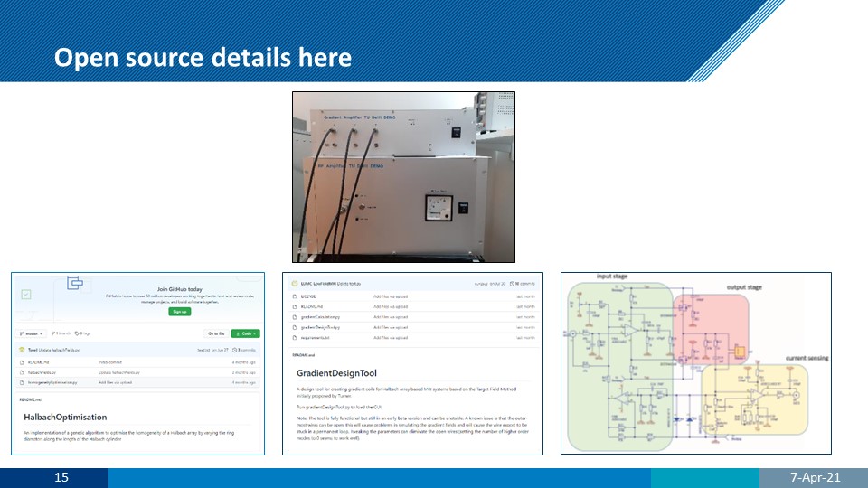Click the author avatar in HalbachOptimisation commit row
The height and width of the screenshot is (488, 868).
(21, 350)
